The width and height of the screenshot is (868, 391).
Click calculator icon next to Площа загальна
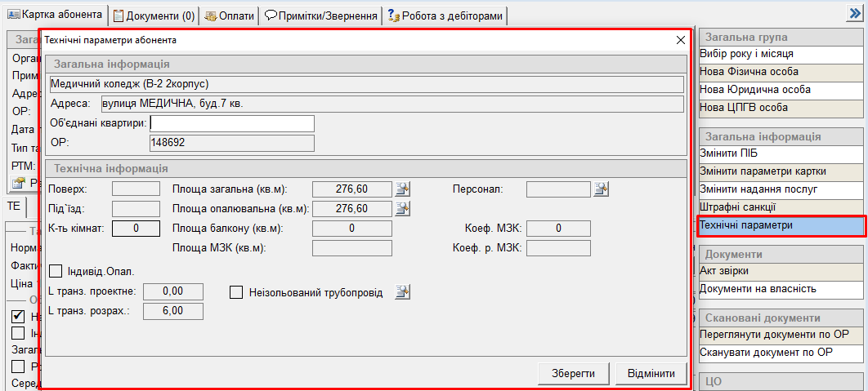tap(402, 189)
